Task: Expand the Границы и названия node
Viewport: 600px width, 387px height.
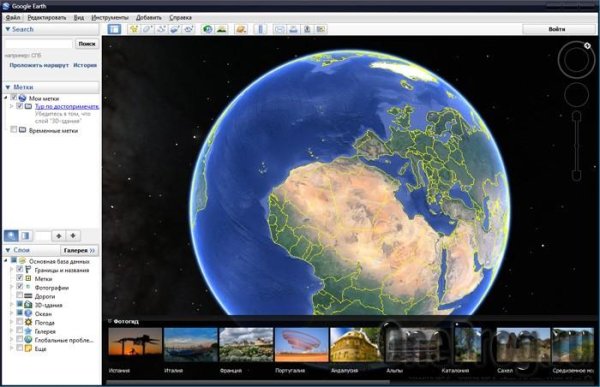Action: point(11,269)
